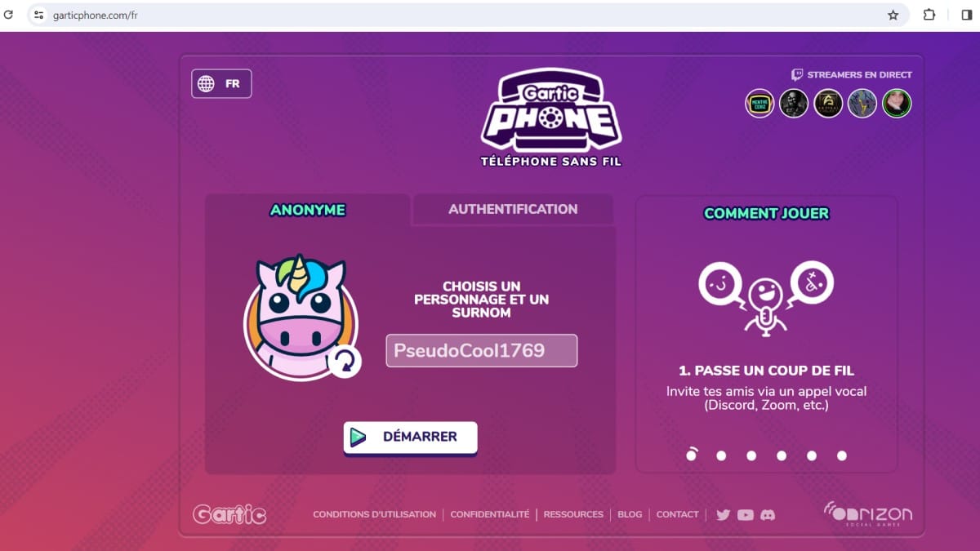Open the YouTube icon in footer
Viewport: 980px width, 551px height.
[x=745, y=515]
